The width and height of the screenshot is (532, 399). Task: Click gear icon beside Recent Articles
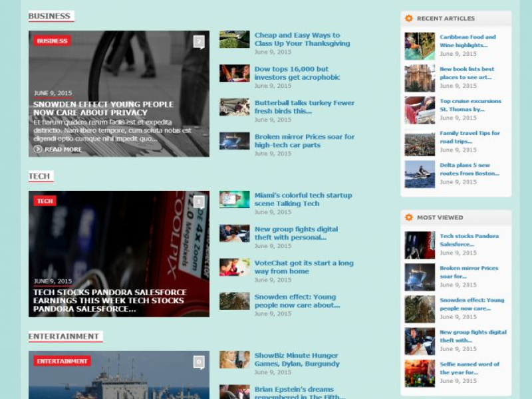coord(409,19)
